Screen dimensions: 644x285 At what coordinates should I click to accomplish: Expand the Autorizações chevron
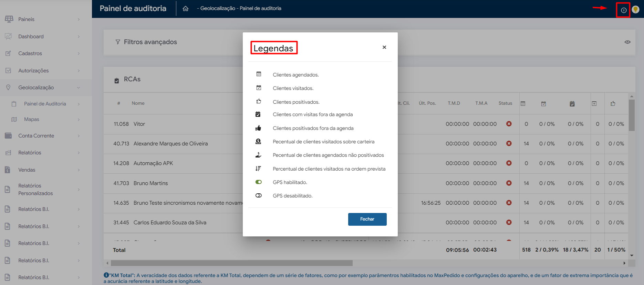click(x=79, y=71)
